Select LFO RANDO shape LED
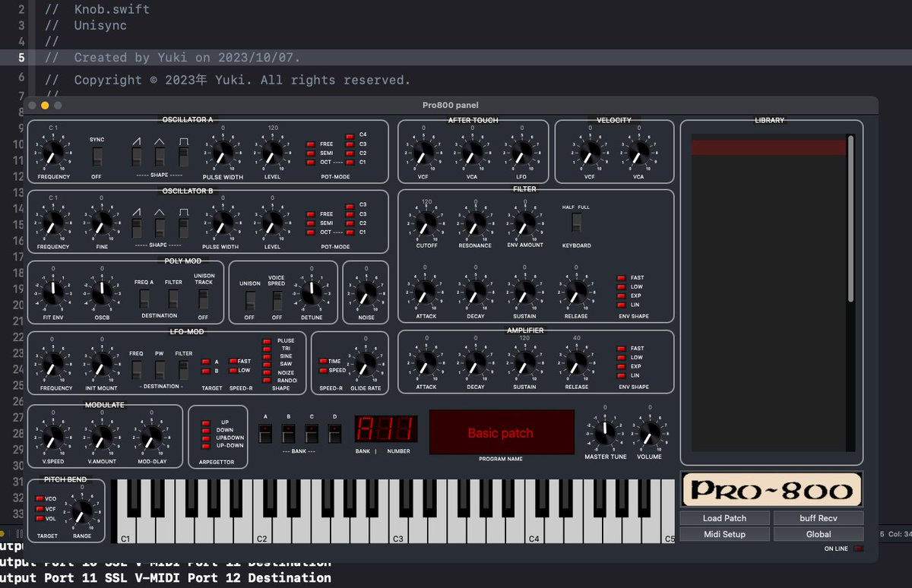Image resolution: width=912 pixels, height=588 pixels. pos(267,381)
